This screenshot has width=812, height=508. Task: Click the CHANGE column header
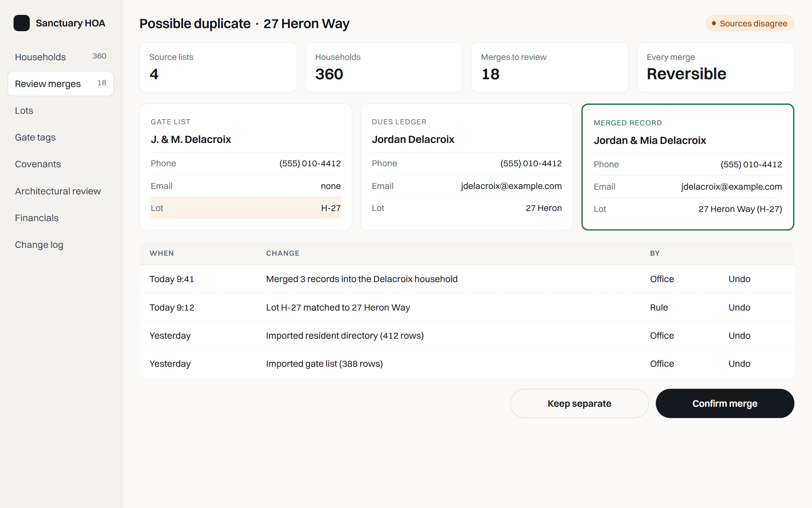pyautogui.click(x=283, y=253)
